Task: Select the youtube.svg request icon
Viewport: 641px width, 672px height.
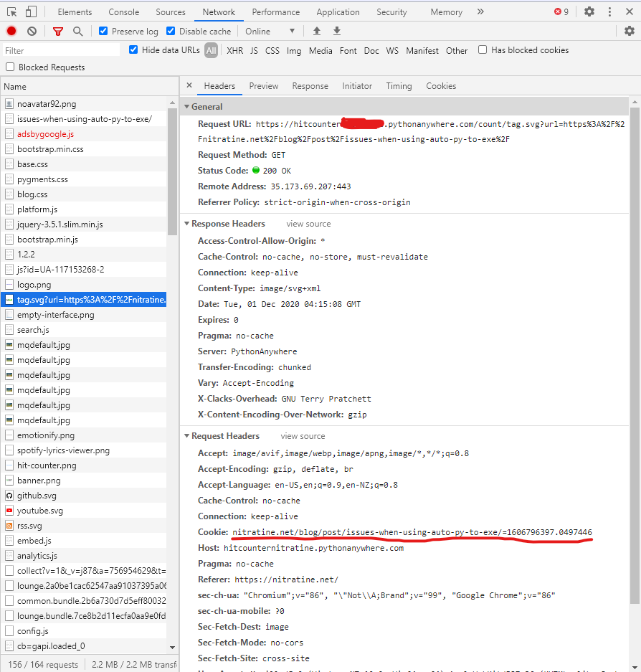Action: click(9, 511)
